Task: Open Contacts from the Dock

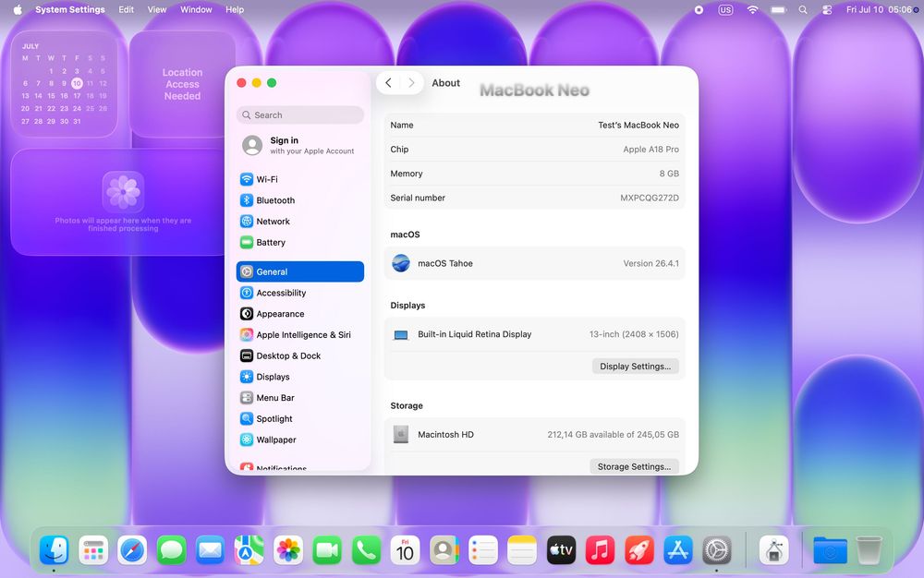Action: click(444, 551)
